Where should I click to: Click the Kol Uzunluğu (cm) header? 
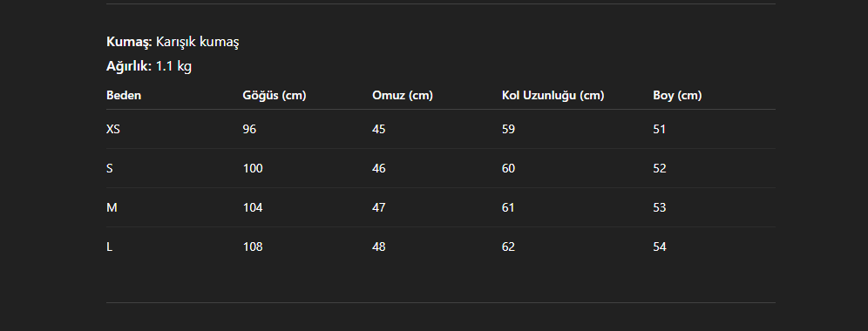[x=553, y=95]
